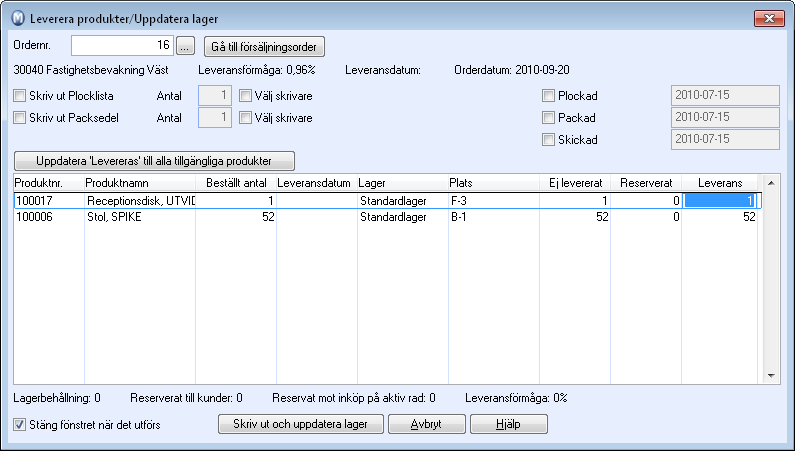Sort by Produktnr. column header
The width and height of the screenshot is (795, 451).
[x=49, y=183]
